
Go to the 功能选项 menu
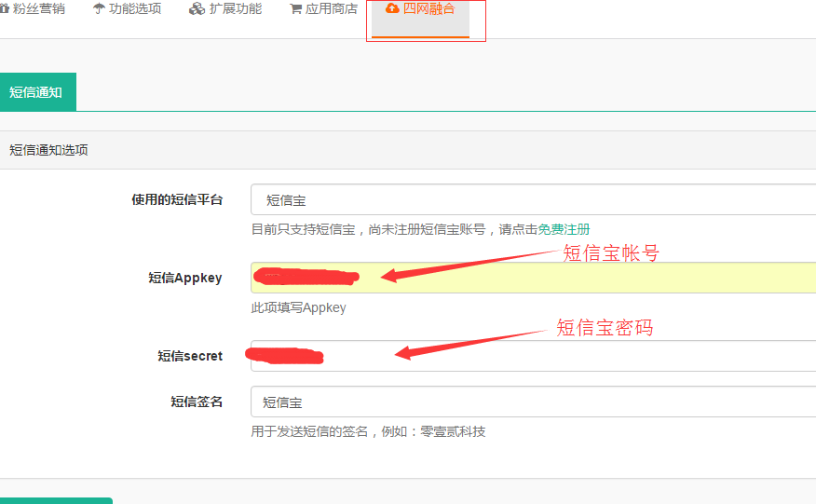135,9
